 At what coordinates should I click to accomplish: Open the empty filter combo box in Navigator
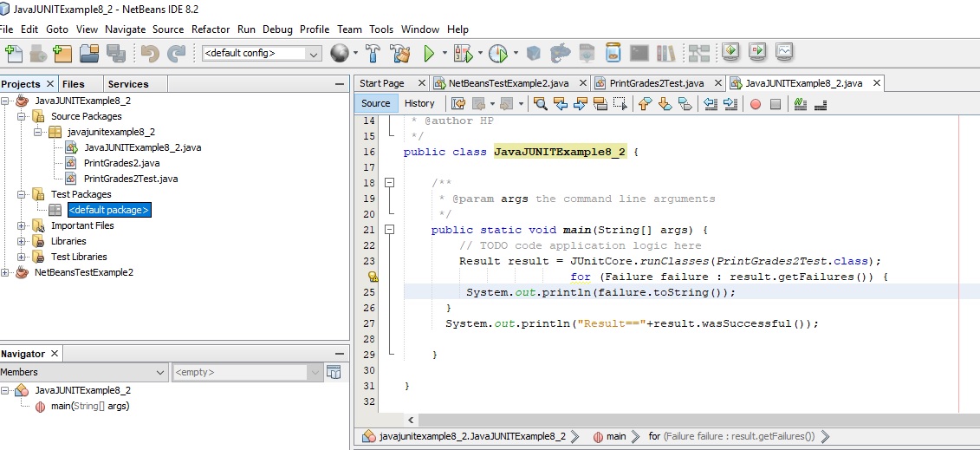point(248,373)
